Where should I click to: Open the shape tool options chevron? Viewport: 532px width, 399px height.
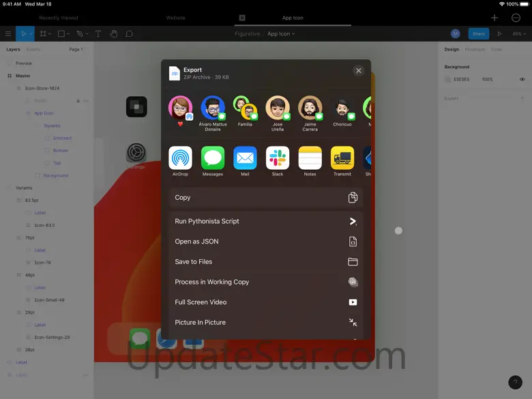68,34
